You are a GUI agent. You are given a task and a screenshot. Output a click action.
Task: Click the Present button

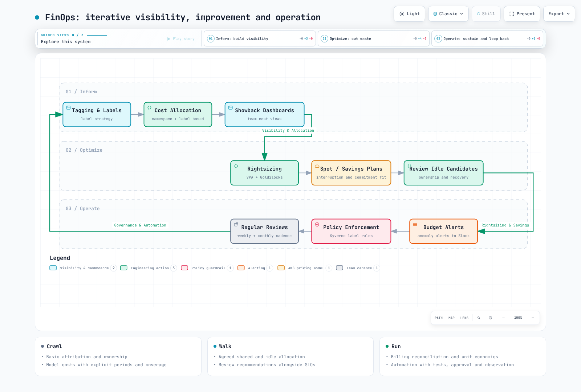point(522,14)
